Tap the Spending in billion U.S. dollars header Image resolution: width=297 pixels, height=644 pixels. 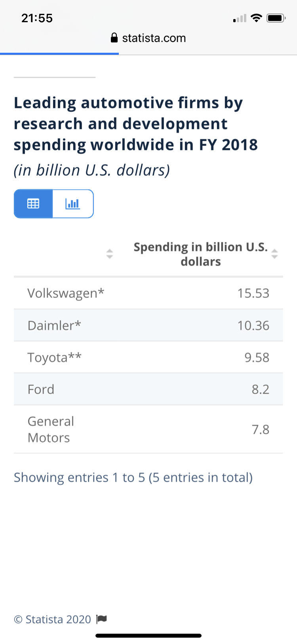coord(201,254)
